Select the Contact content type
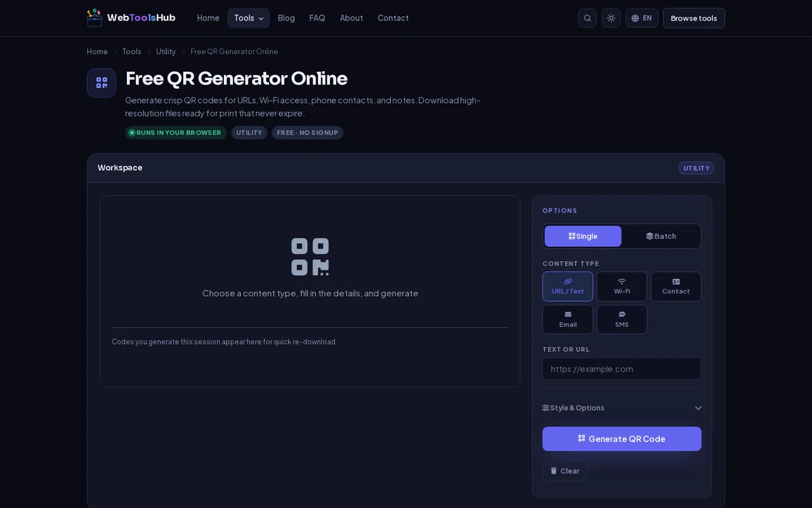812x508 pixels. pyautogui.click(x=676, y=286)
